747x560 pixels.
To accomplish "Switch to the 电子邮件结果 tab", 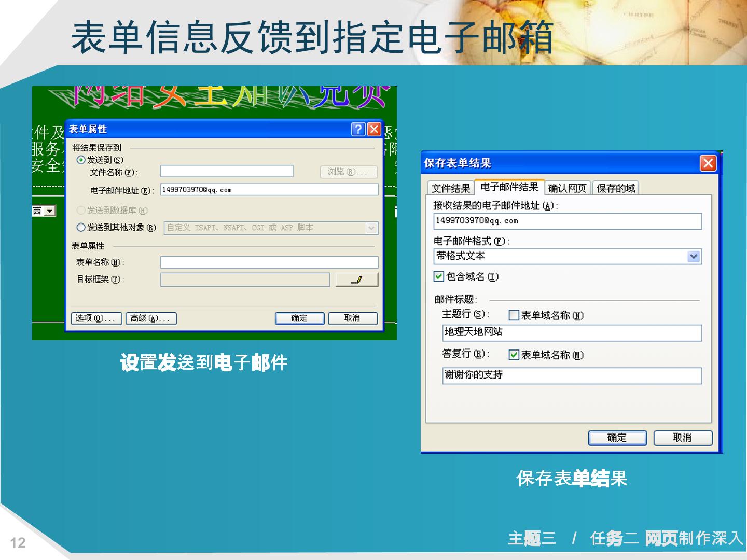I will coord(509,187).
